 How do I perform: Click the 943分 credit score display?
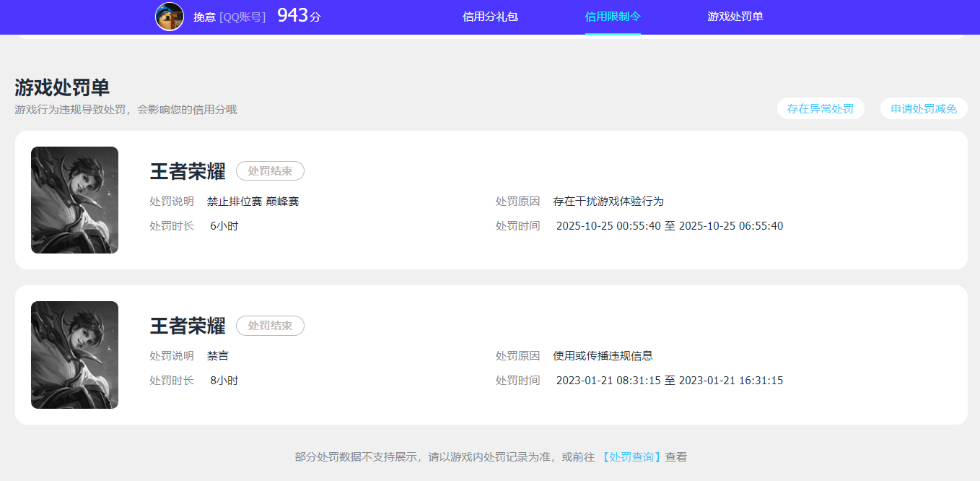click(x=299, y=14)
